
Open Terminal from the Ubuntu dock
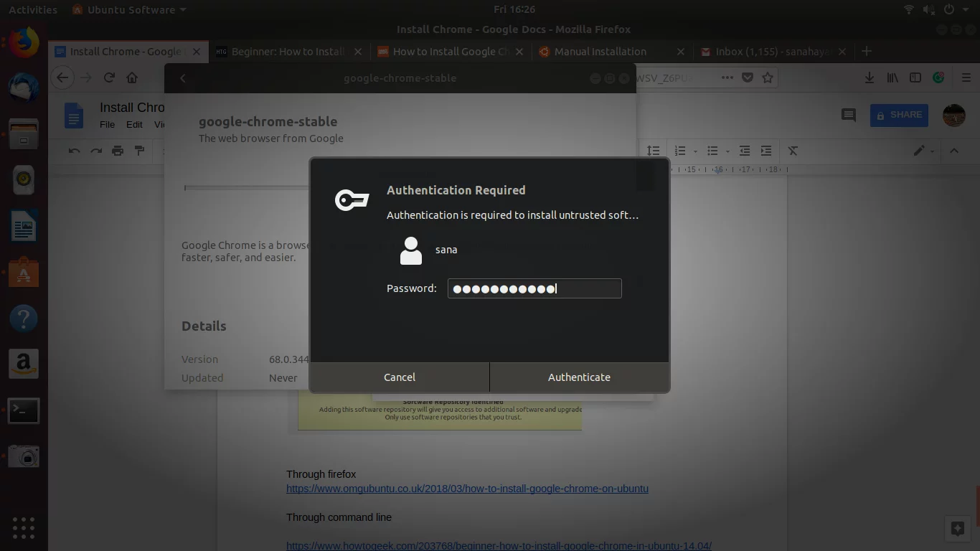coord(24,410)
